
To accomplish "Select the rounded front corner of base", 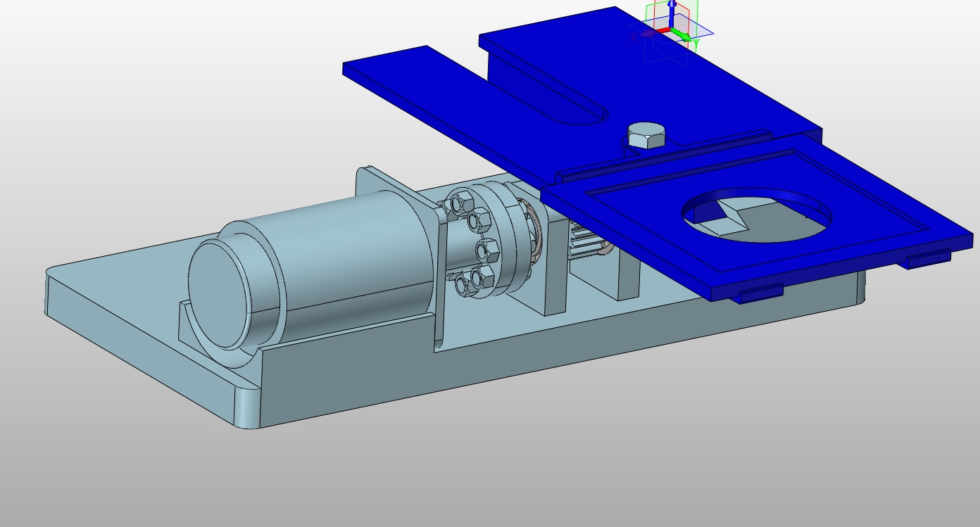I will [x=246, y=408].
